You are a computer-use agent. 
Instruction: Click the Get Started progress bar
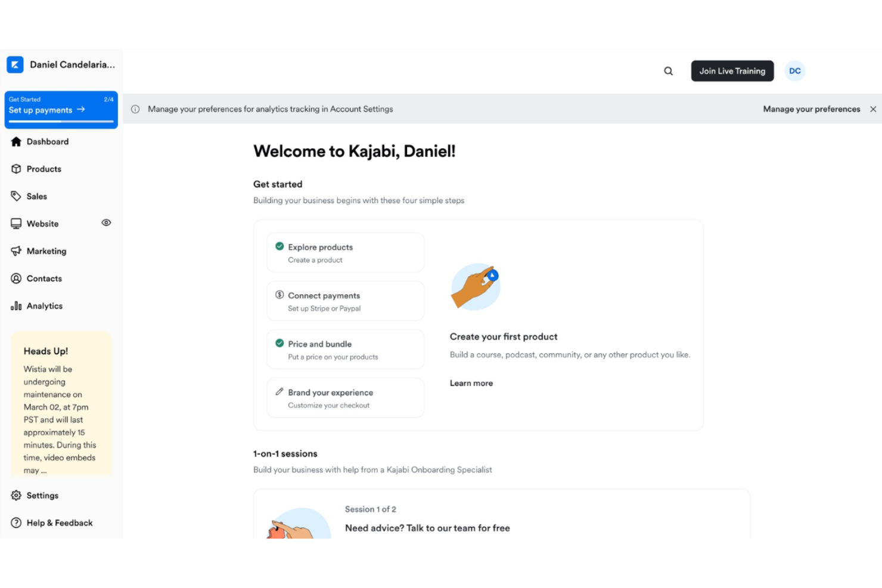pos(61,122)
